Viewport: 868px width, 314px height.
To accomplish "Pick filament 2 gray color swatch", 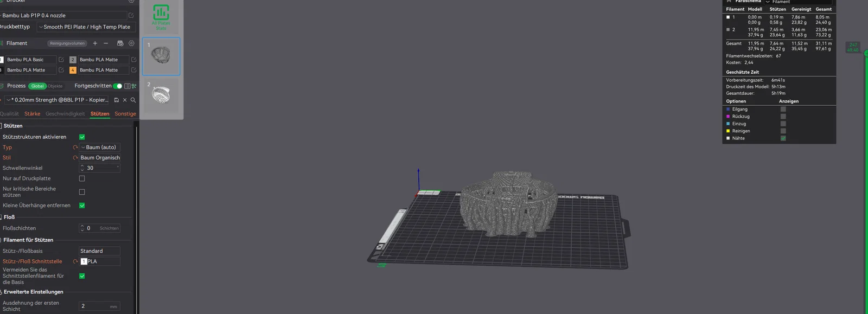I will pos(73,60).
